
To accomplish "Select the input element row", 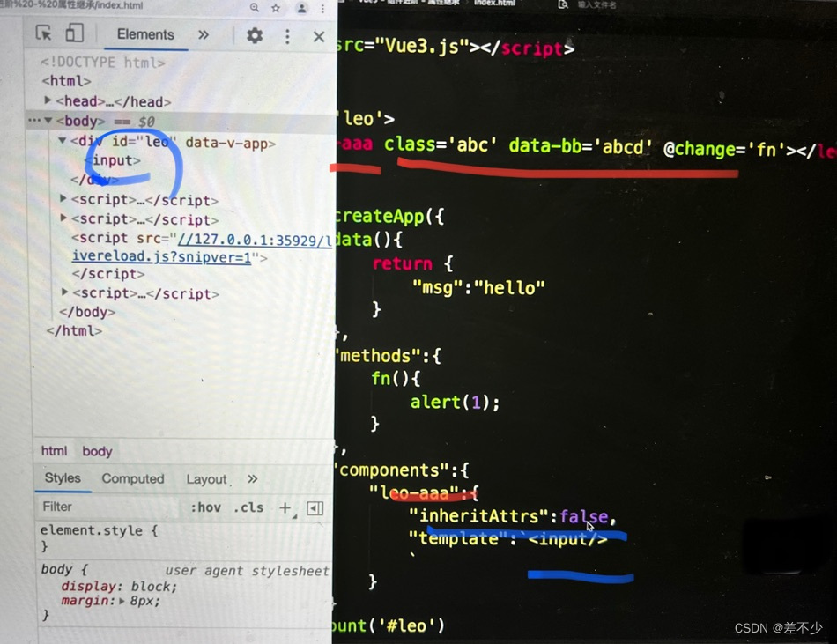I will point(113,160).
